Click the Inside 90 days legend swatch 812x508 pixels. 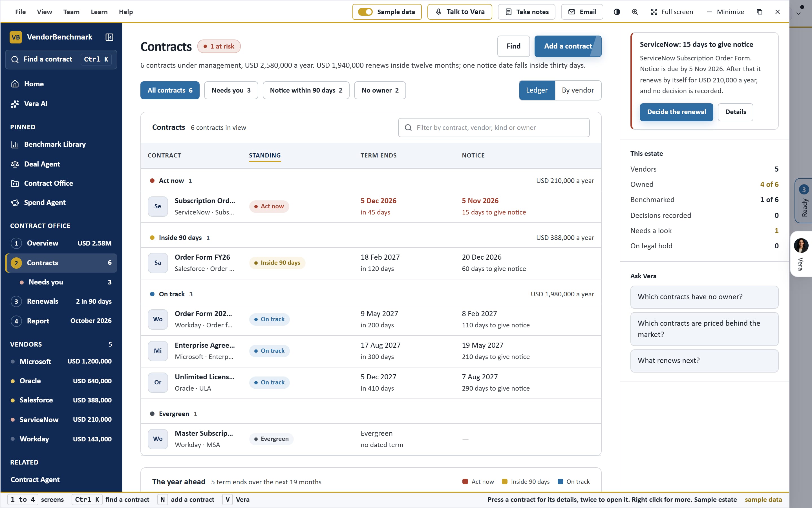pos(504,481)
